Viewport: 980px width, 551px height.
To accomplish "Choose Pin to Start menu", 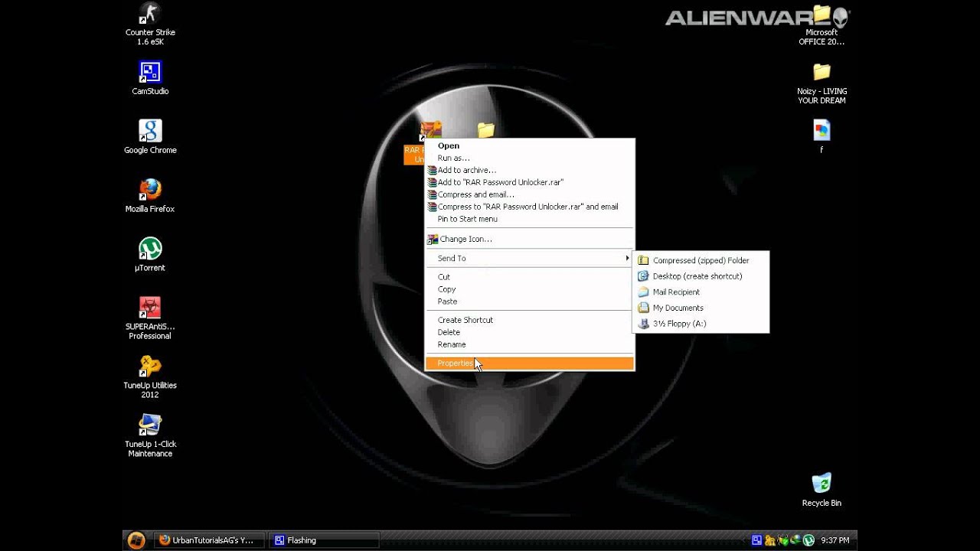I will pyautogui.click(x=530, y=219).
